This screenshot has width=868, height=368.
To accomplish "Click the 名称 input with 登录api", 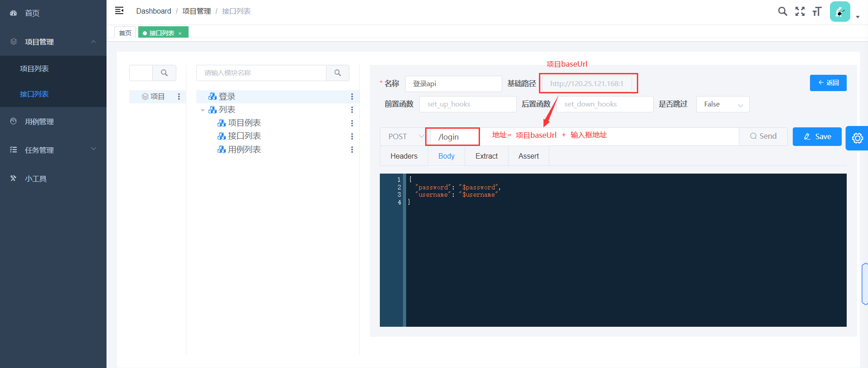I will [454, 84].
